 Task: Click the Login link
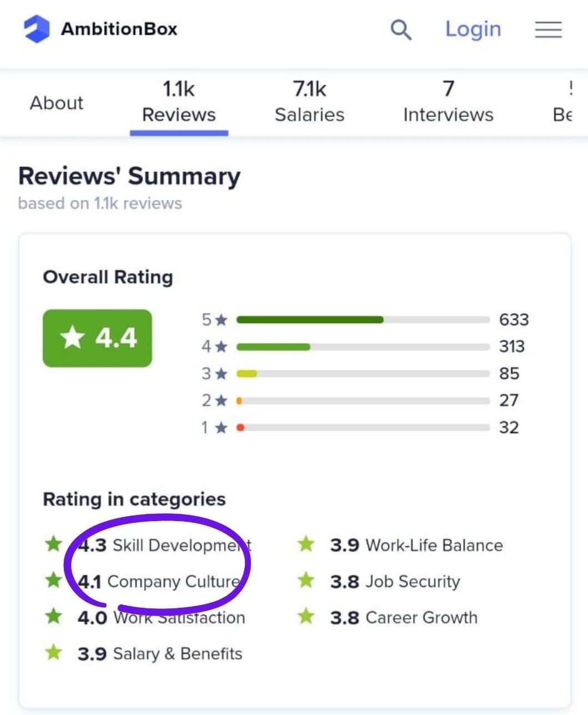point(473,29)
